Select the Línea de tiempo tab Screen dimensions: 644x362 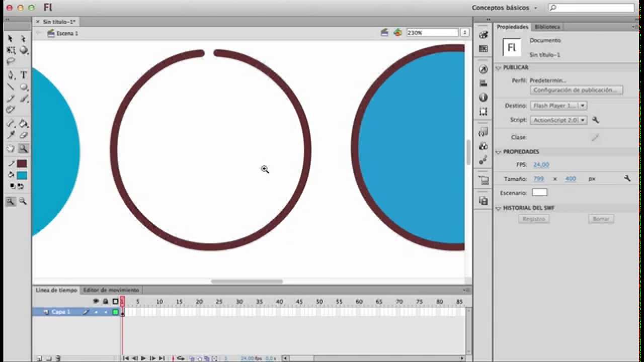[56, 290]
